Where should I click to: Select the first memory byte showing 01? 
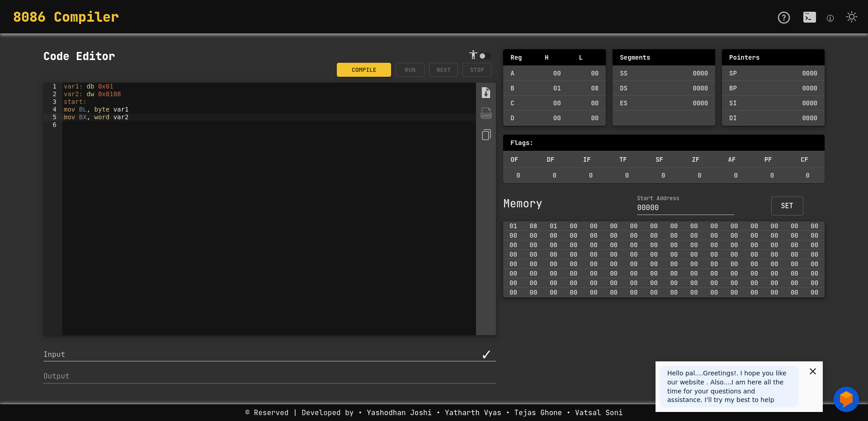pyautogui.click(x=513, y=226)
